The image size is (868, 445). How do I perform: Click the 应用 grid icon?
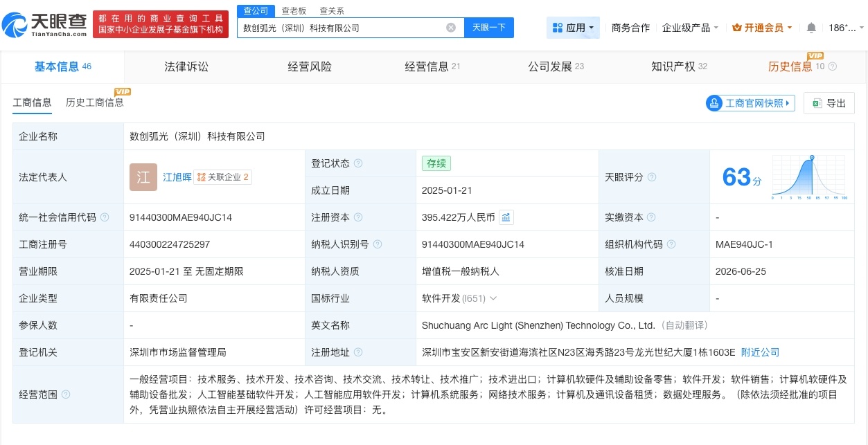pyautogui.click(x=558, y=28)
